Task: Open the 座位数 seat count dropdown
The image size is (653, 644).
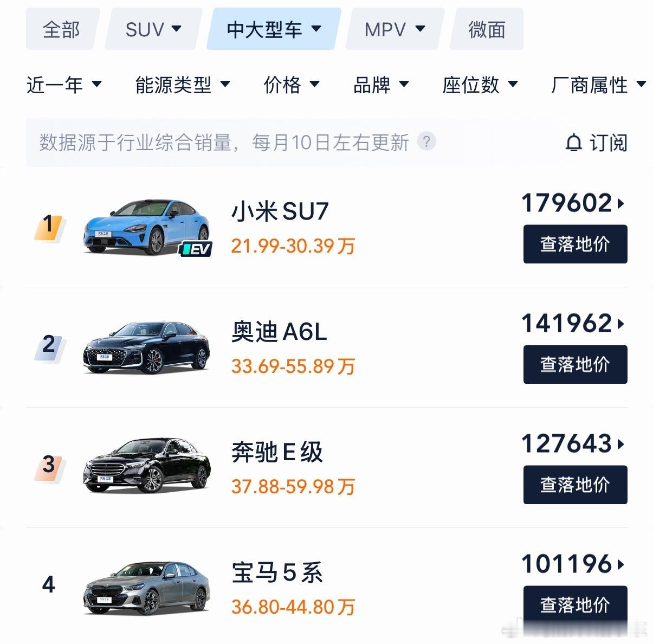Action: [480, 85]
